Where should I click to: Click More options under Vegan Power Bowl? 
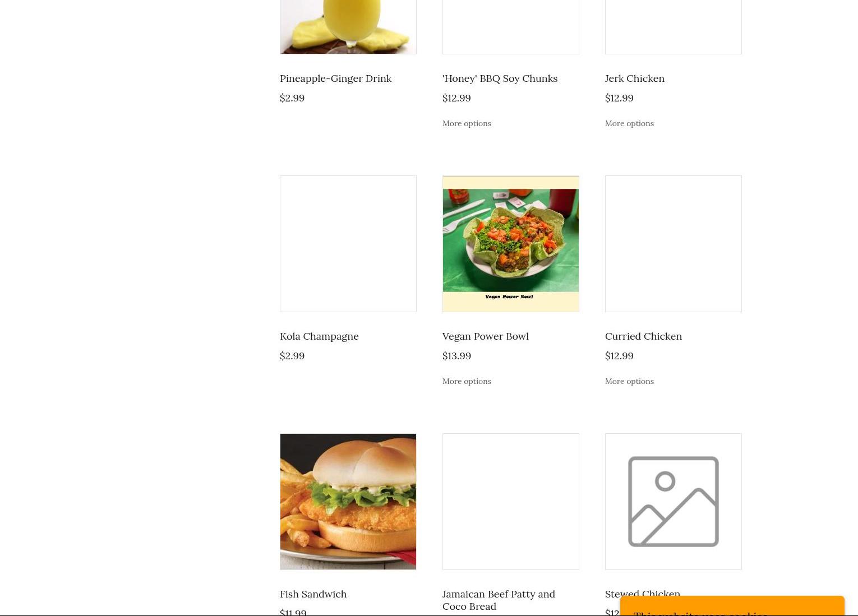[x=467, y=381]
